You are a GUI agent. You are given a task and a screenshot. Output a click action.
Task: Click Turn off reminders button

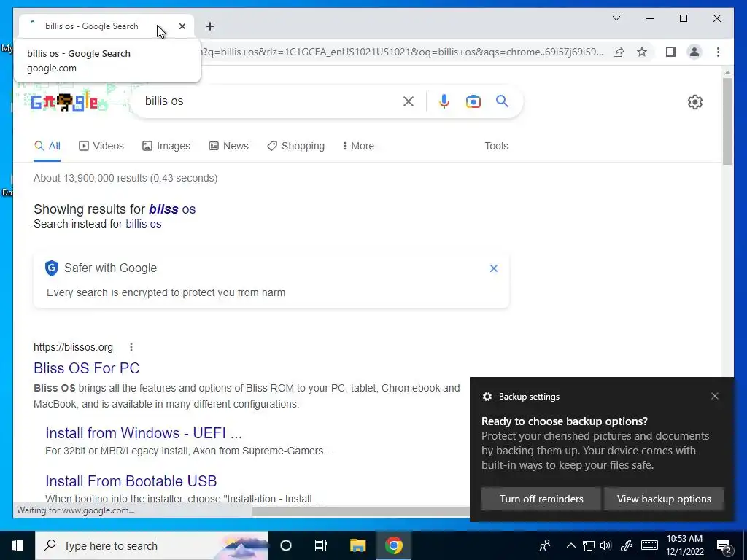541,499
